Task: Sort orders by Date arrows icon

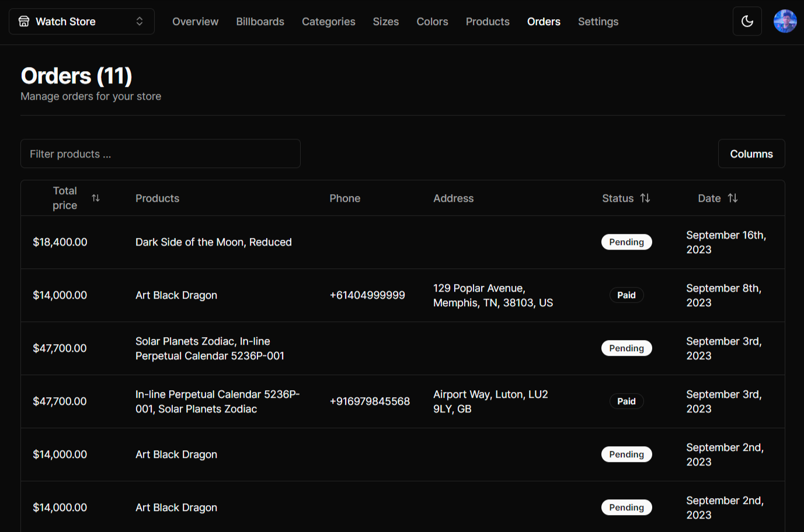Action: [733, 198]
